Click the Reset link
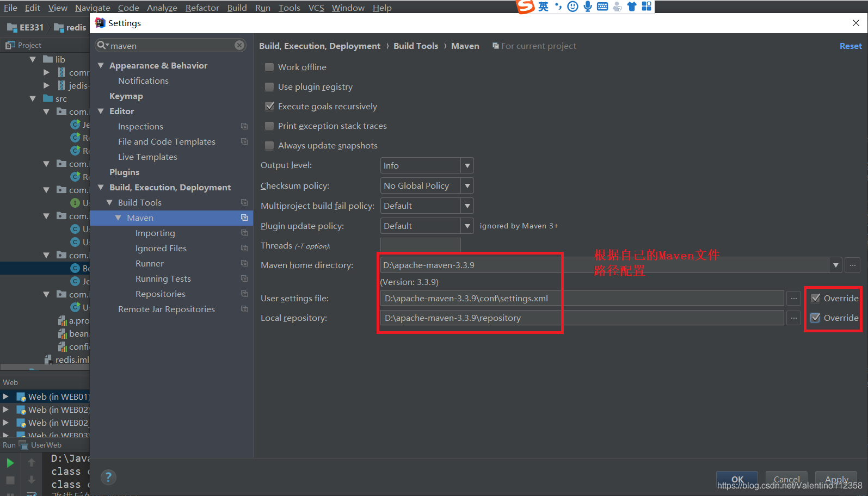Viewport: 868px width, 496px height. (x=850, y=46)
